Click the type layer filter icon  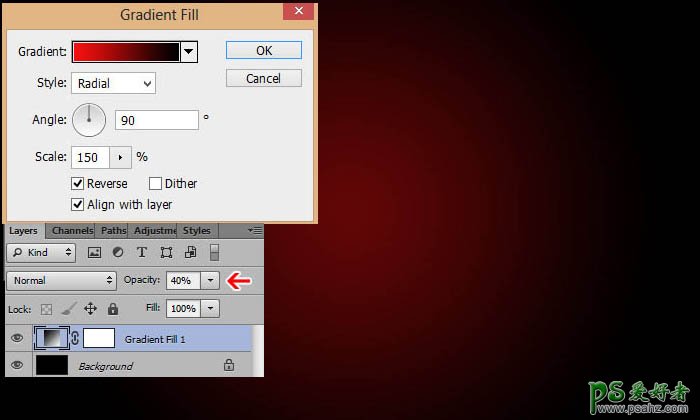142,253
